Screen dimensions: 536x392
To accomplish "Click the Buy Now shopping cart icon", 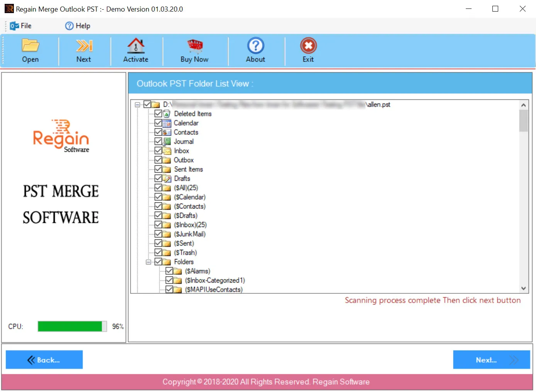I will coord(195,45).
